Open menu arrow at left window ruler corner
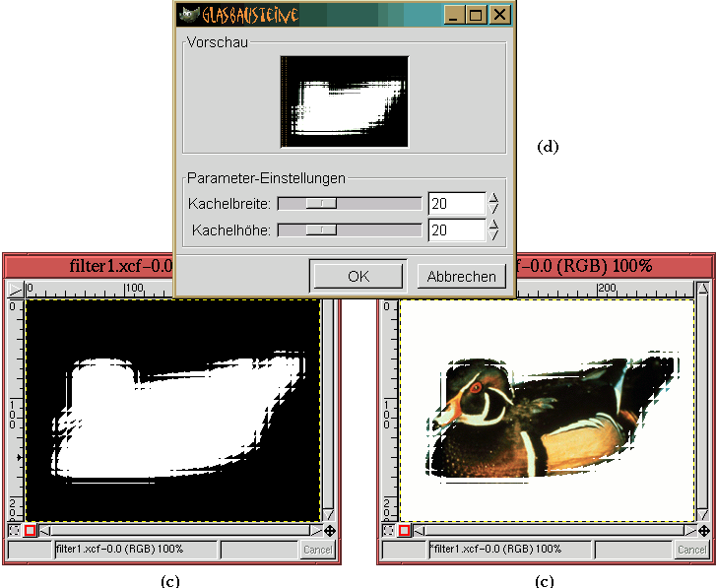The width and height of the screenshot is (716, 588). (x=14, y=290)
